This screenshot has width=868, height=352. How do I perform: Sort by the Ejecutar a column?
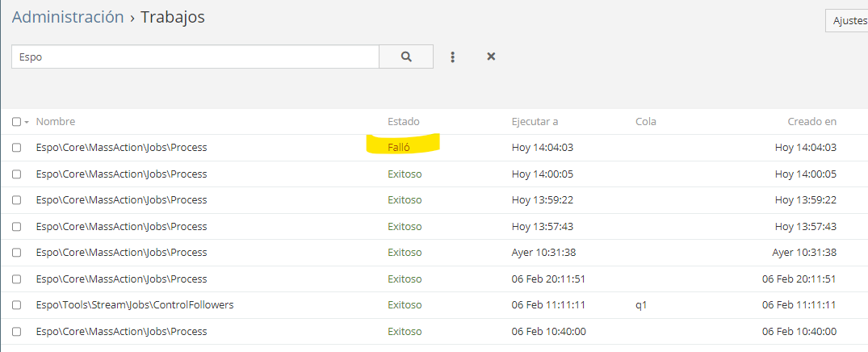pos(535,122)
